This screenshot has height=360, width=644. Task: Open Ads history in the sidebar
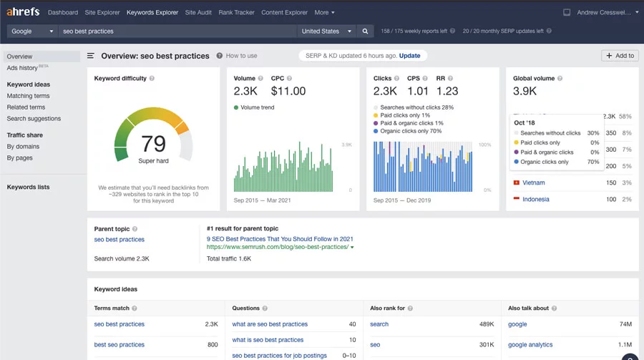[22, 68]
